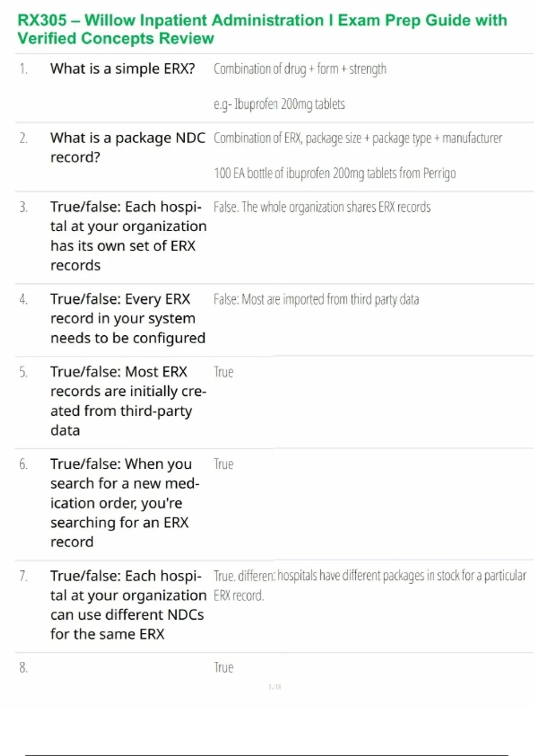
Task: Click question 4 about configuring every ERX record
Action: pos(127,318)
